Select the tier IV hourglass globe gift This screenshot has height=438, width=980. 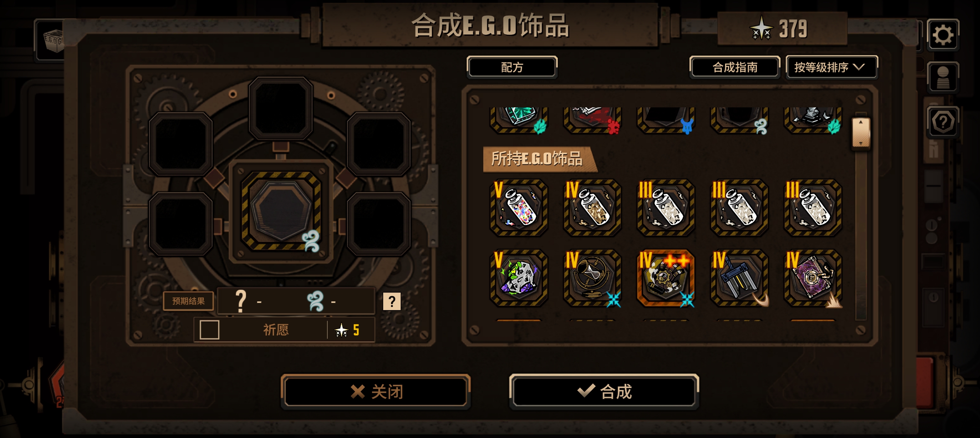click(592, 278)
